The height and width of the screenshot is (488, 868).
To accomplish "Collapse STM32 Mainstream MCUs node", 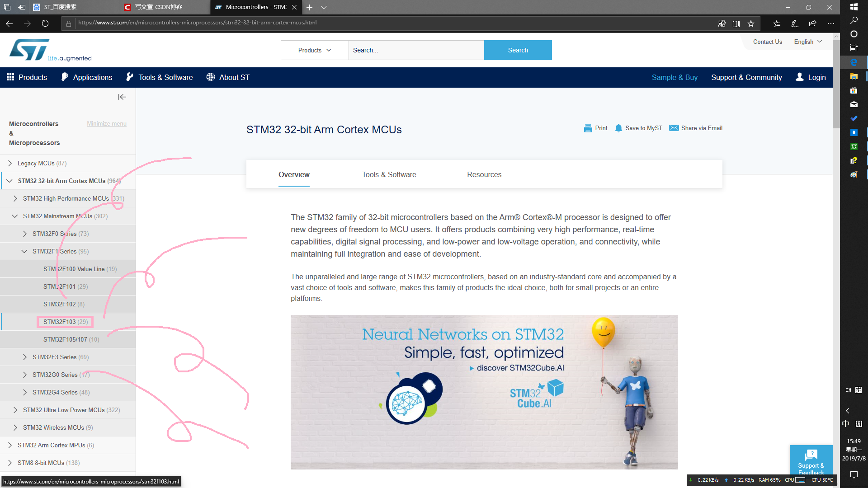I will 15,216.
